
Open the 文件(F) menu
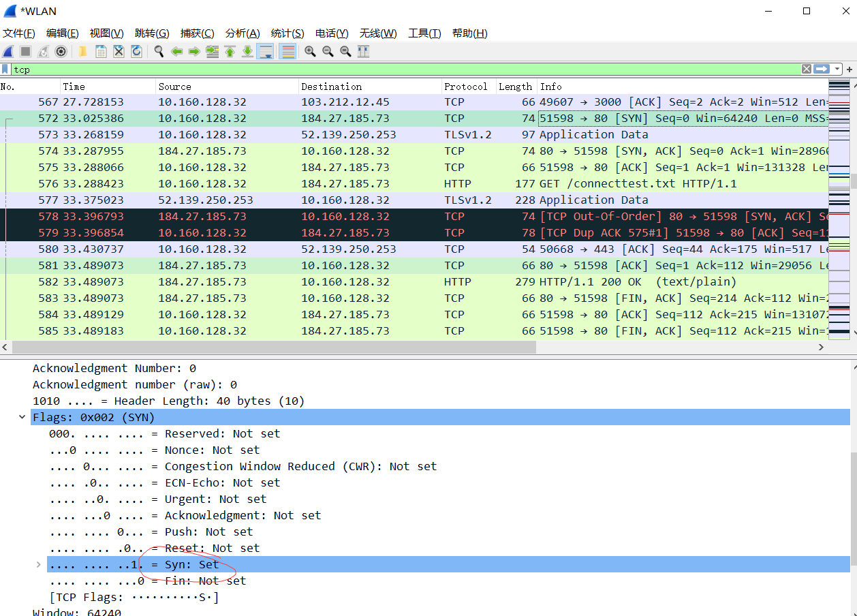tap(19, 33)
